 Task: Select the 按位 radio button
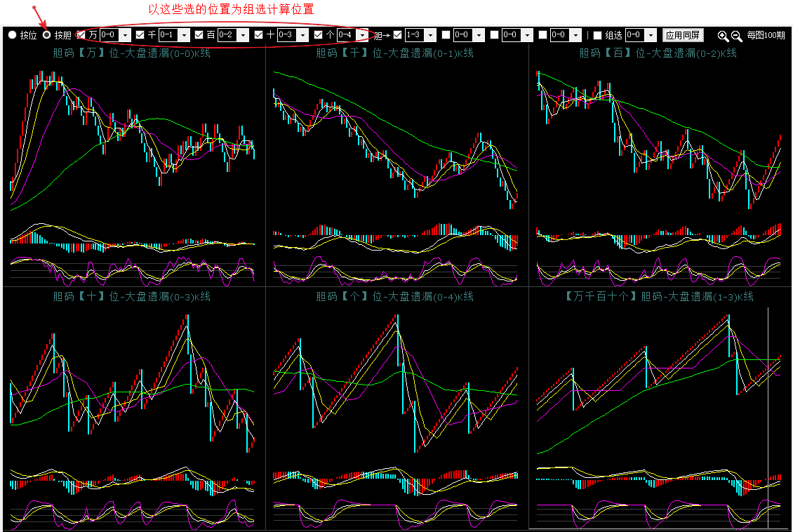coord(13,35)
